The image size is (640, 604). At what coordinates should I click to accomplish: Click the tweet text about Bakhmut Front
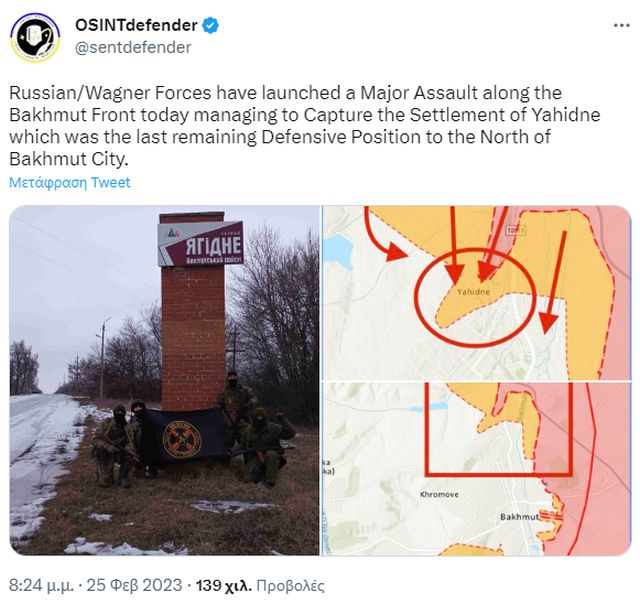click(x=304, y=126)
